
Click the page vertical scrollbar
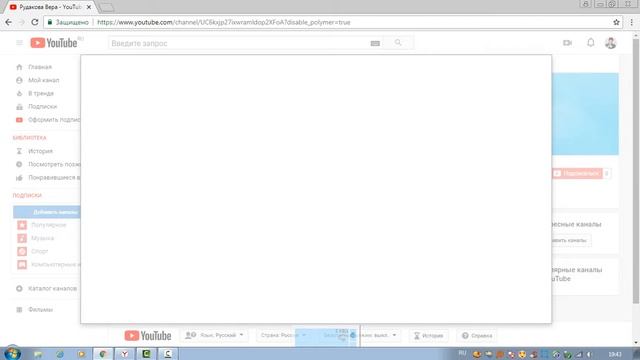click(x=636, y=171)
